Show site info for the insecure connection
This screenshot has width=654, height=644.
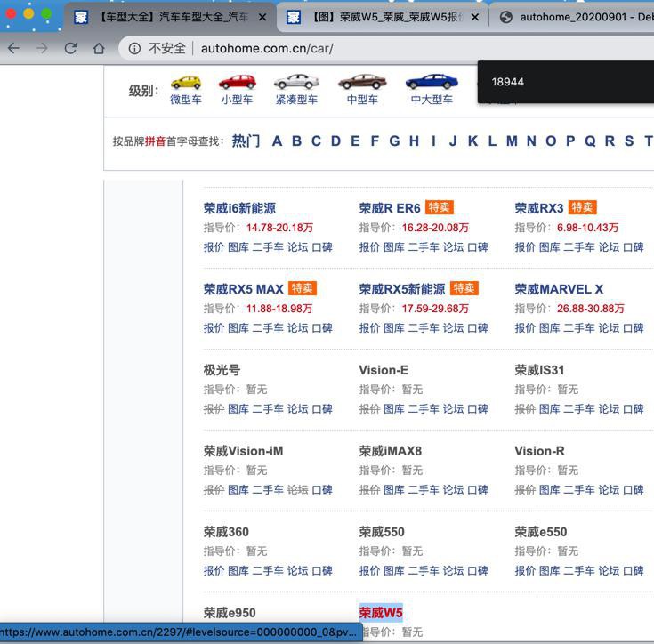[x=134, y=49]
